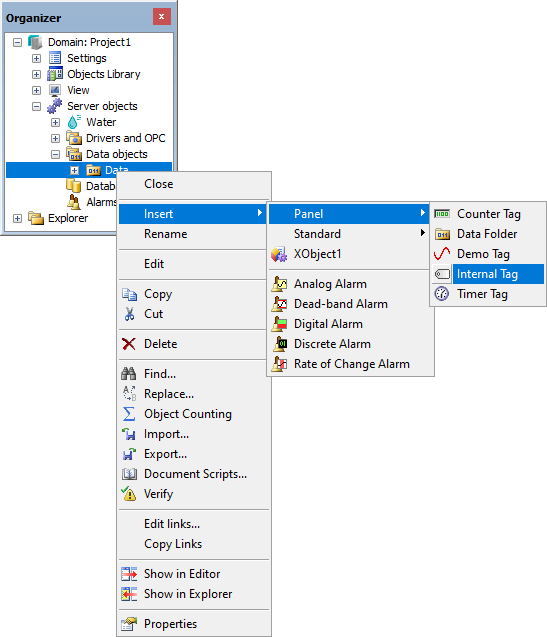Click the Objects Library icon
This screenshot has height=637, width=547.
click(55, 74)
